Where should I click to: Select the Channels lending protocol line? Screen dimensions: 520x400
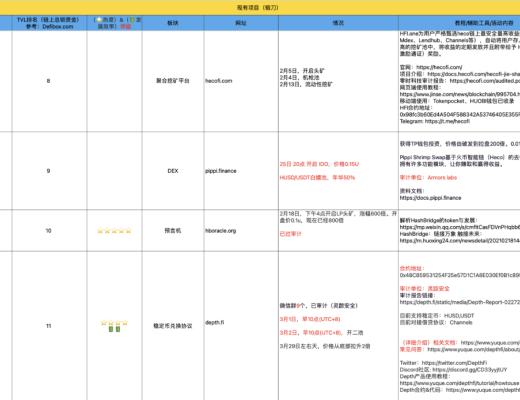pyautogui.click(x=436, y=322)
